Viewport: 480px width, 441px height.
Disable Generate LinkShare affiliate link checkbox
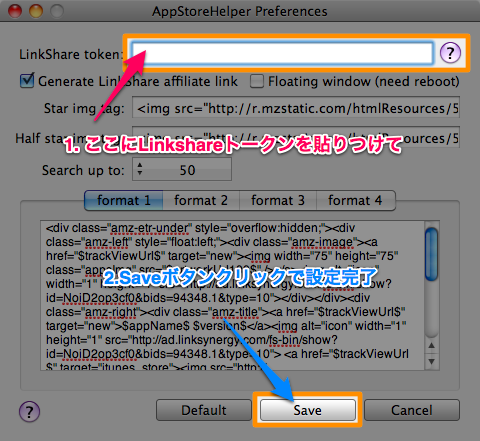[27, 81]
